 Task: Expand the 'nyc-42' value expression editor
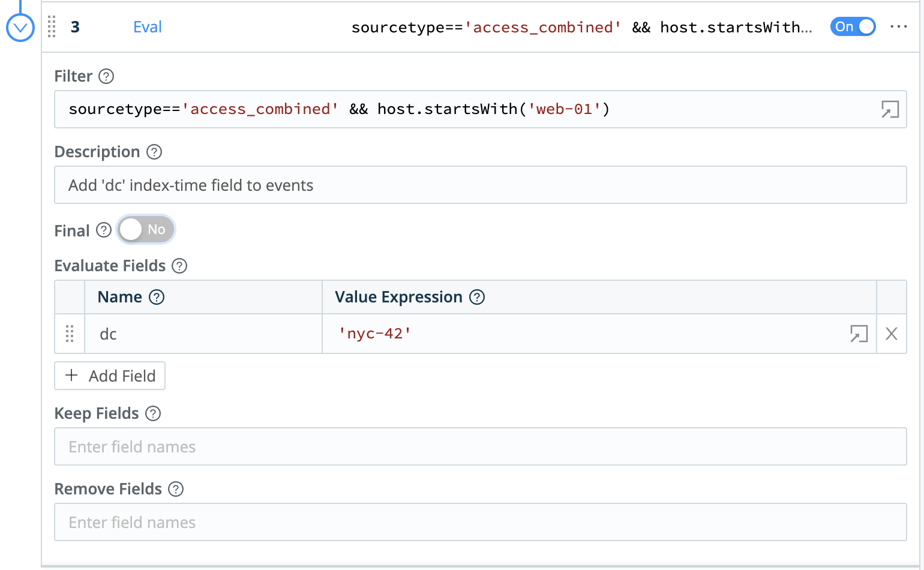pyautogui.click(x=859, y=334)
